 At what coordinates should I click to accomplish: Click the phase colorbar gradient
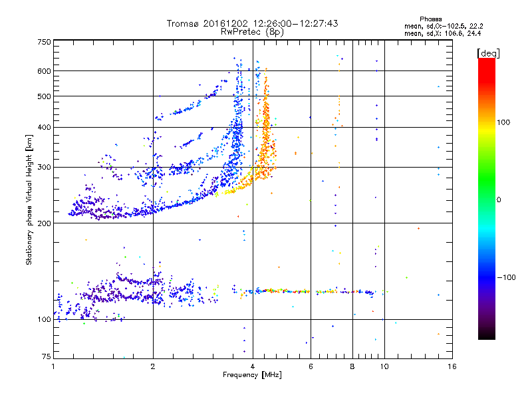(487, 198)
